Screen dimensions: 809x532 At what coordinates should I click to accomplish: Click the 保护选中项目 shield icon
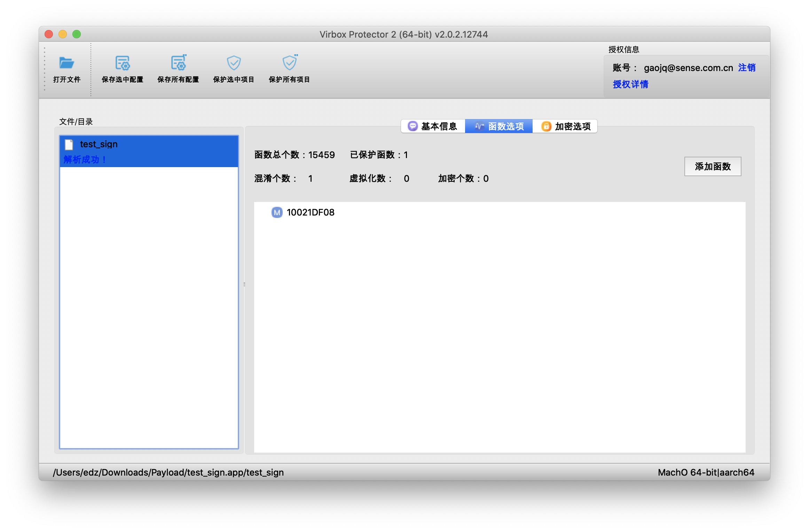233,63
